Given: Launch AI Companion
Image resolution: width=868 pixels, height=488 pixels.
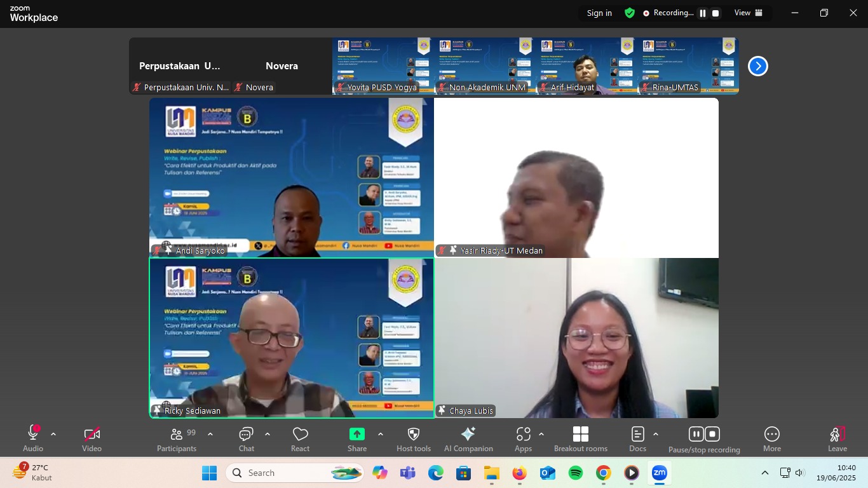Looking at the screenshot, I should tap(468, 438).
